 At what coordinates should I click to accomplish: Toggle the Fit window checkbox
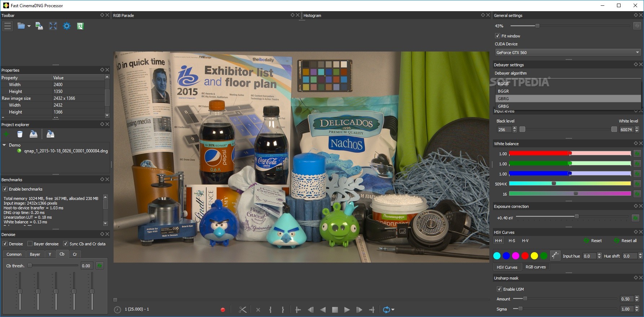[498, 36]
